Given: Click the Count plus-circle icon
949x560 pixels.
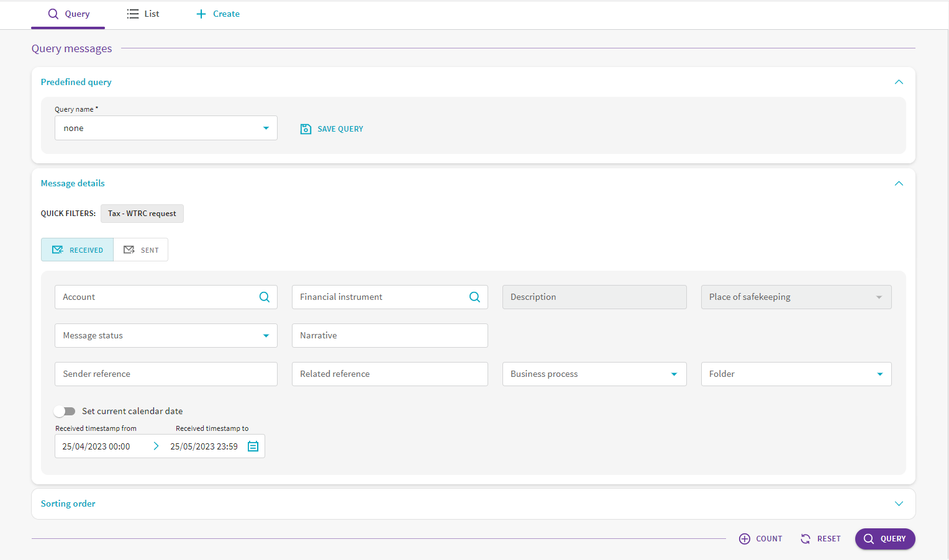Looking at the screenshot, I should click(744, 539).
